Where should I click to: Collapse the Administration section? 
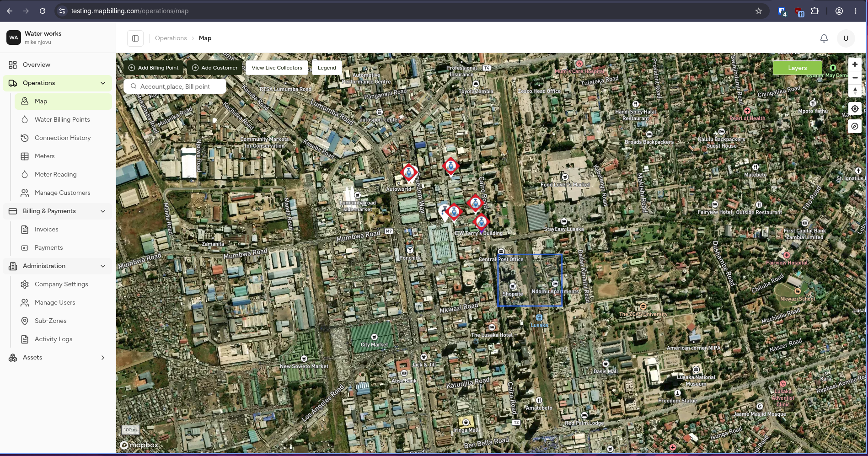[x=103, y=266]
